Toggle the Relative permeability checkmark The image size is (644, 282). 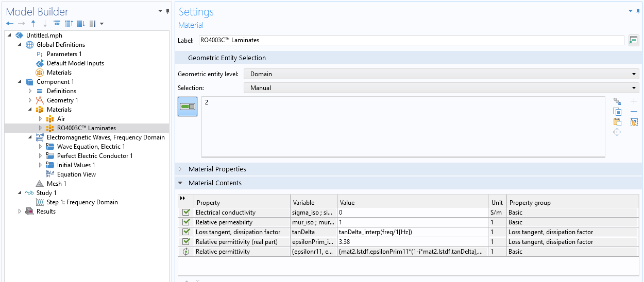pyautogui.click(x=186, y=222)
